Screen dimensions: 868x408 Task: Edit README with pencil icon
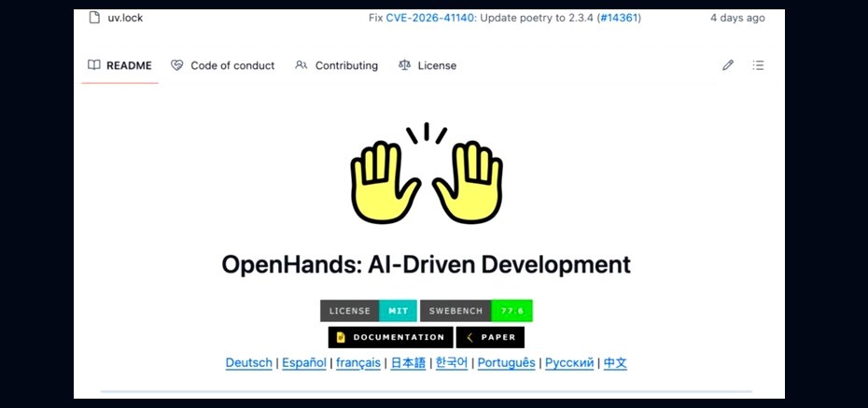[x=728, y=65]
